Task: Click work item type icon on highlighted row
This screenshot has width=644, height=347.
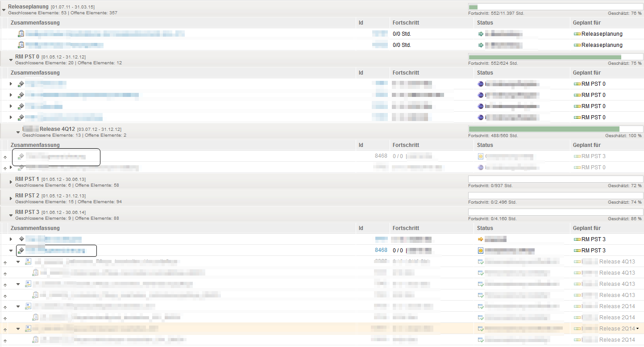Action: [x=28, y=329]
